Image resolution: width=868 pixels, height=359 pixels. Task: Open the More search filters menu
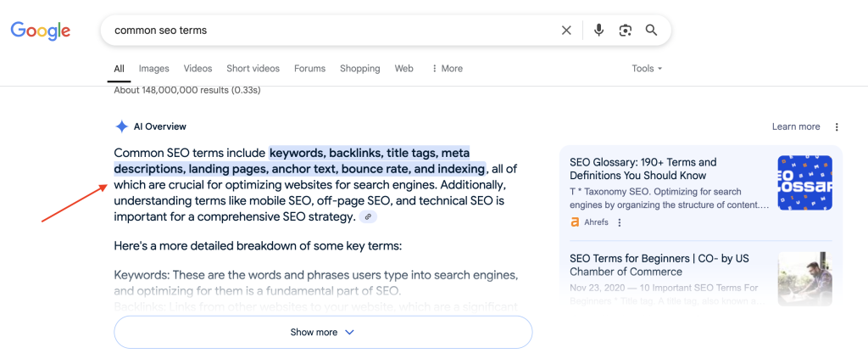pyautogui.click(x=447, y=69)
